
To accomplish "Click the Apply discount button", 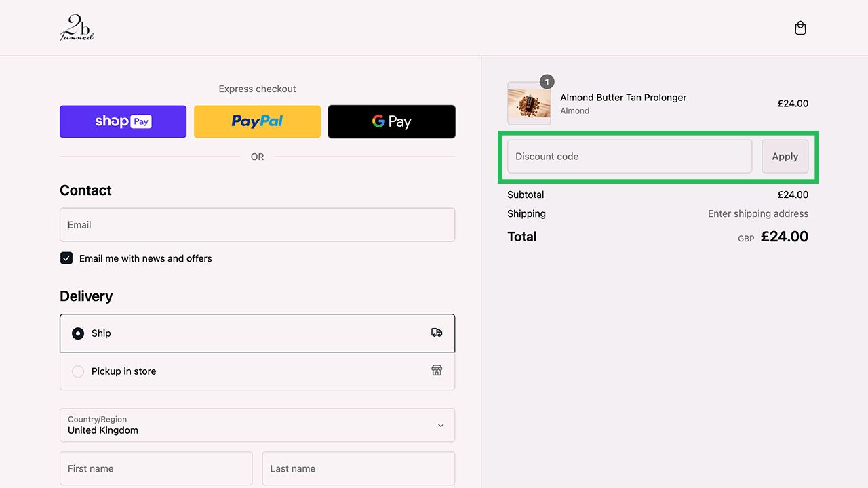I will tap(785, 157).
